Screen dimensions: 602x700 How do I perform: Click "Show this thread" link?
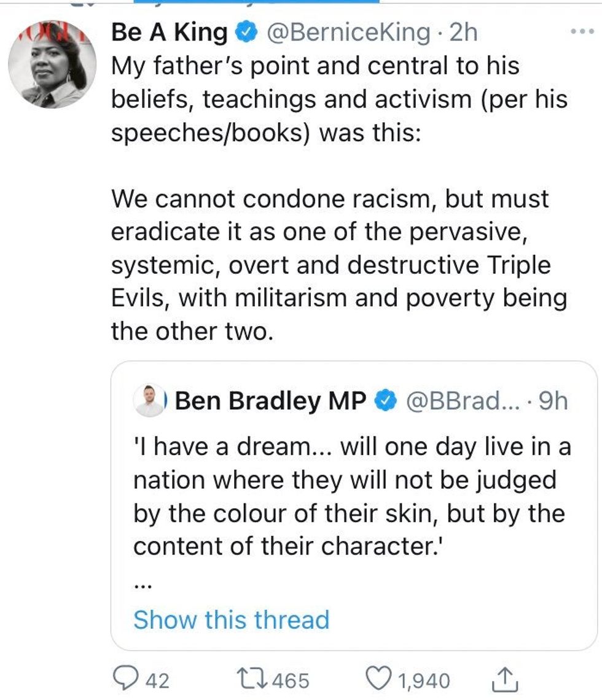(x=231, y=619)
